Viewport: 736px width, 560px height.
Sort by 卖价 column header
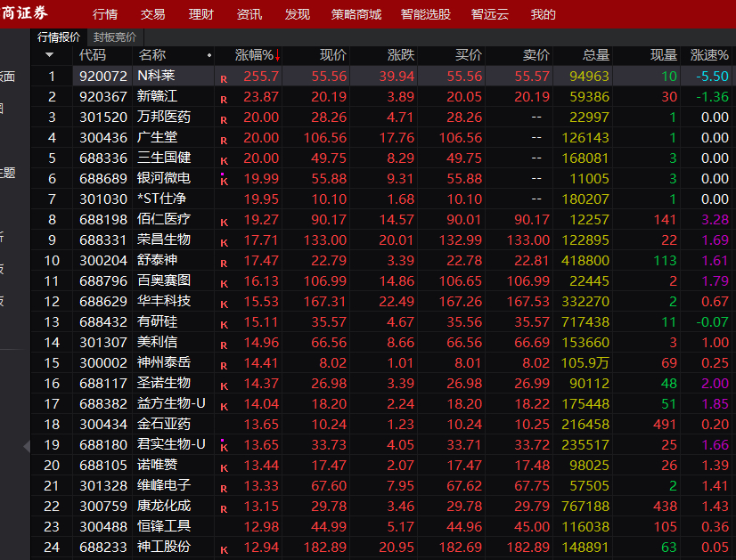[536, 55]
